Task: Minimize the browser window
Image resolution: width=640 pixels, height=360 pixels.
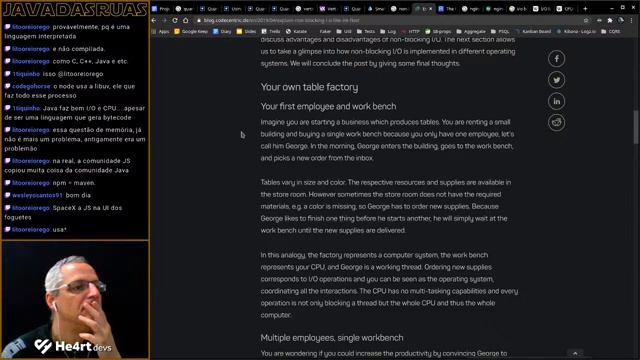Action: (611, 8)
